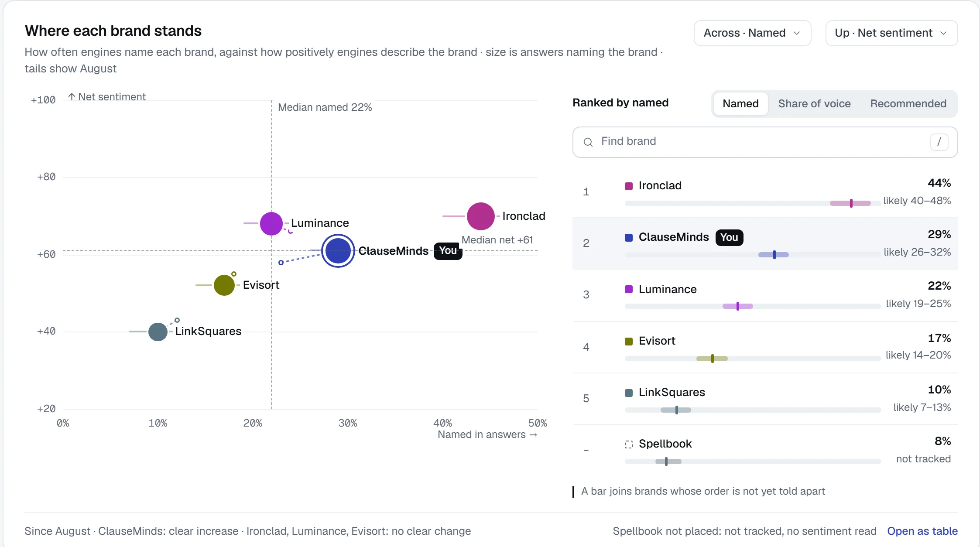This screenshot has width=980, height=547.
Task: Click the Evisort named range bar
Action: click(712, 359)
